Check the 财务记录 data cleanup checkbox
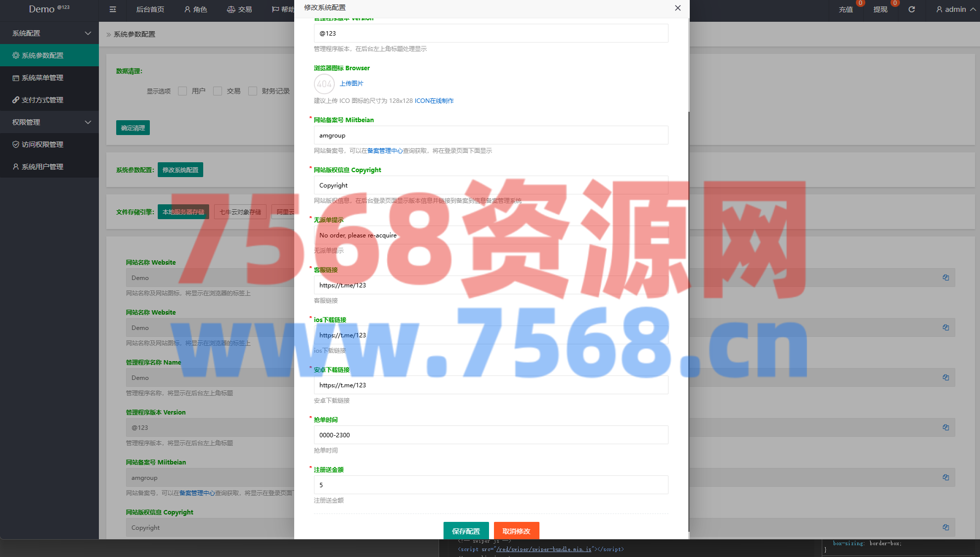Image resolution: width=980 pixels, height=557 pixels. tap(253, 91)
